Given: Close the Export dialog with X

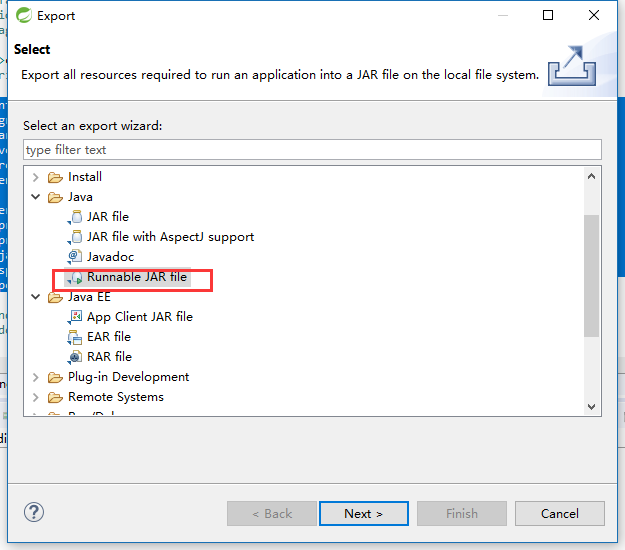Looking at the screenshot, I should (x=594, y=15).
